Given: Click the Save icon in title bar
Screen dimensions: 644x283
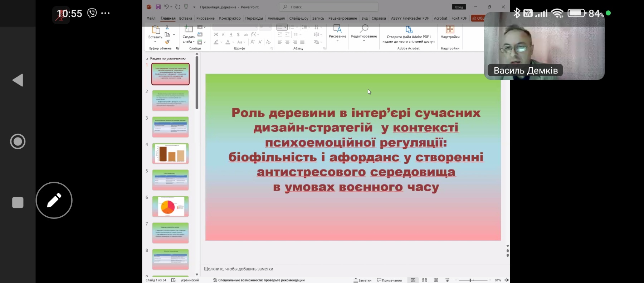Looking at the screenshot, I should (158, 7).
